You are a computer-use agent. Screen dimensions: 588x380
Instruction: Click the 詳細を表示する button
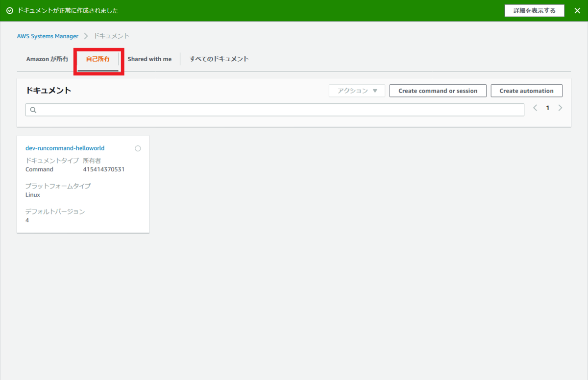(x=535, y=11)
